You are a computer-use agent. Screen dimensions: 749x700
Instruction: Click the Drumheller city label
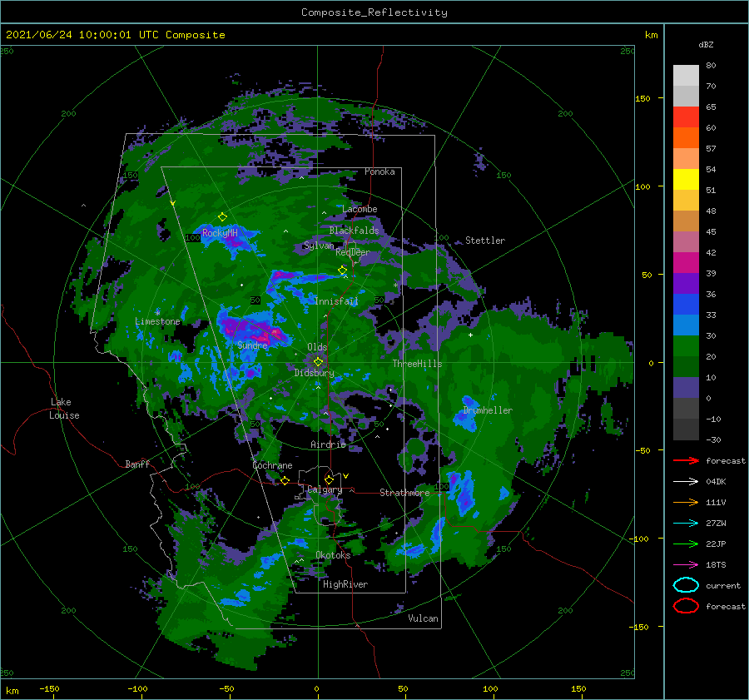coord(488,410)
